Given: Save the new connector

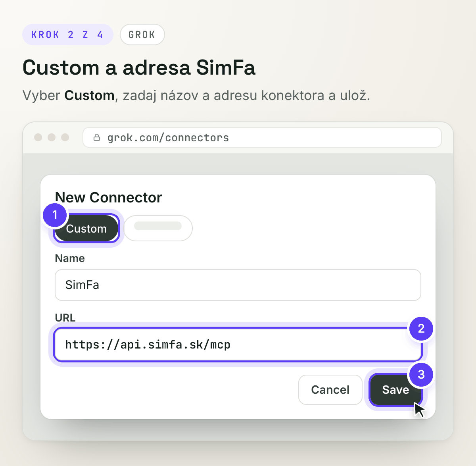Looking at the screenshot, I should [x=395, y=390].
